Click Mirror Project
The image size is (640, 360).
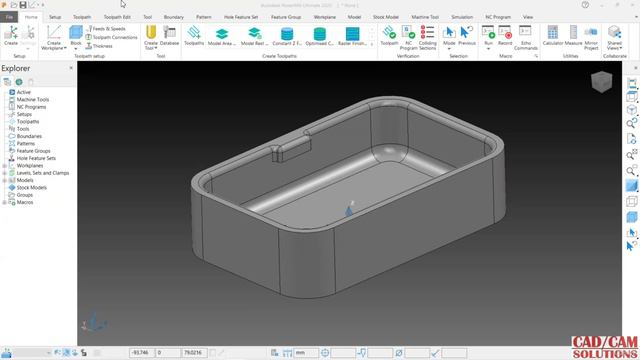(x=591, y=37)
